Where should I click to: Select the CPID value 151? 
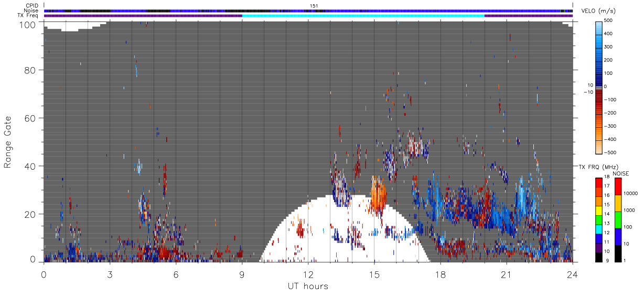[314, 6]
